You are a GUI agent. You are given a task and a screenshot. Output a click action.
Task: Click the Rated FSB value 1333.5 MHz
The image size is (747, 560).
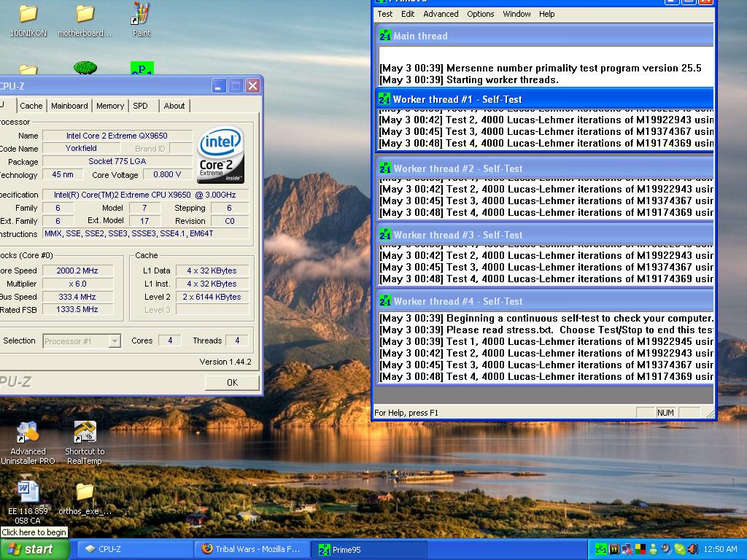77,309
